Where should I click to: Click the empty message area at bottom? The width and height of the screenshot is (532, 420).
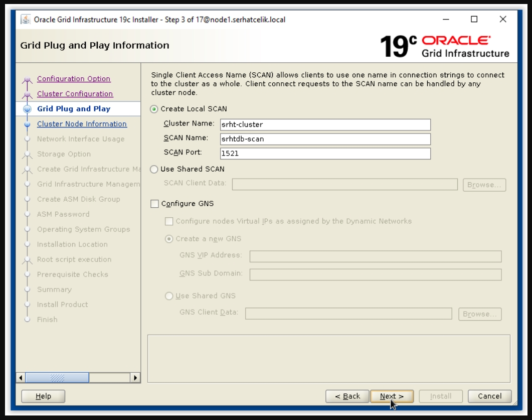[x=329, y=359]
